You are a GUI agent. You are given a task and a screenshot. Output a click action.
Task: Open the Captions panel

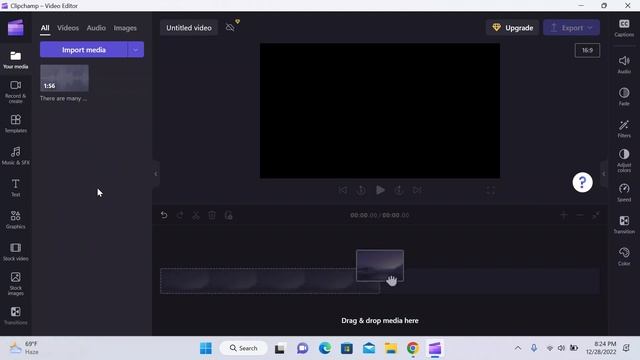(x=624, y=28)
